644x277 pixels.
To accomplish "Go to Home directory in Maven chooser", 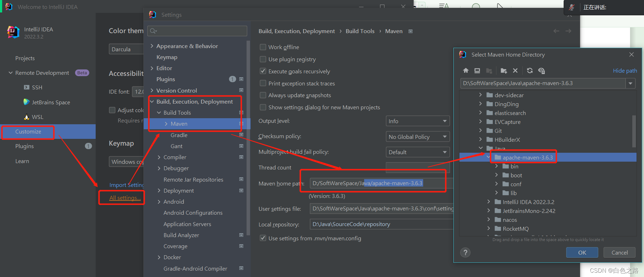I will pyautogui.click(x=466, y=70).
